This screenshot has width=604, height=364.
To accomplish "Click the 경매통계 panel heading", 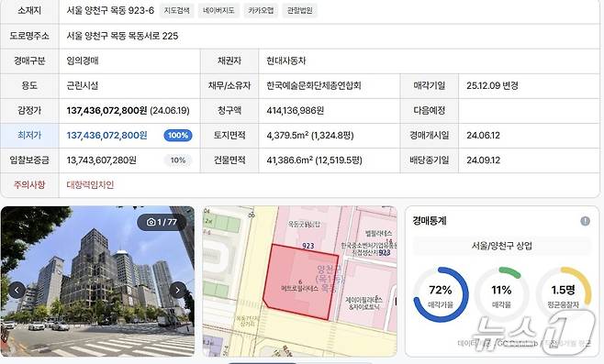I will [430, 221].
